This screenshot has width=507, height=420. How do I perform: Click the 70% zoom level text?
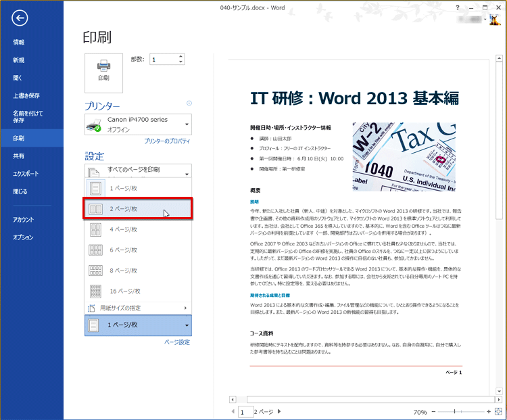click(420, 412)
